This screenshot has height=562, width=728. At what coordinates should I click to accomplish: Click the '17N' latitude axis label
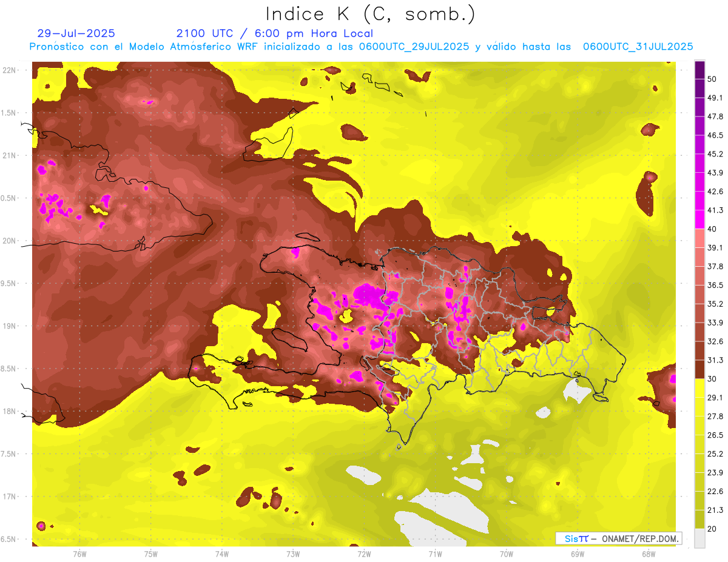coord(9,497)
